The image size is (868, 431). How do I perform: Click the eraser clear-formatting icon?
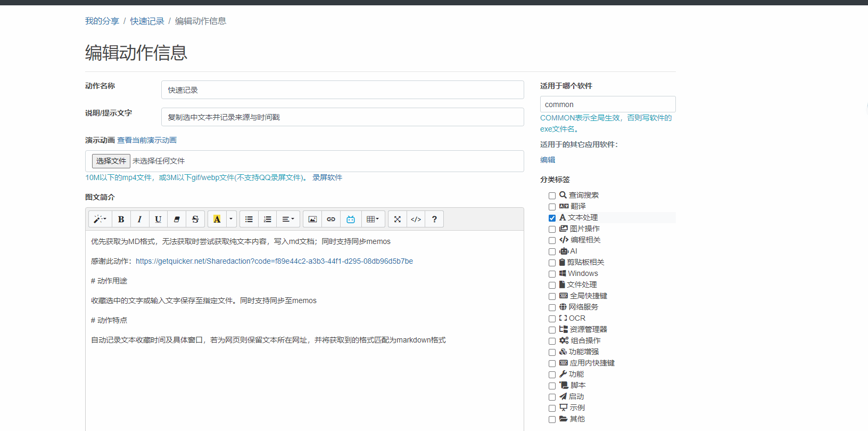click(x=177, y=219)
